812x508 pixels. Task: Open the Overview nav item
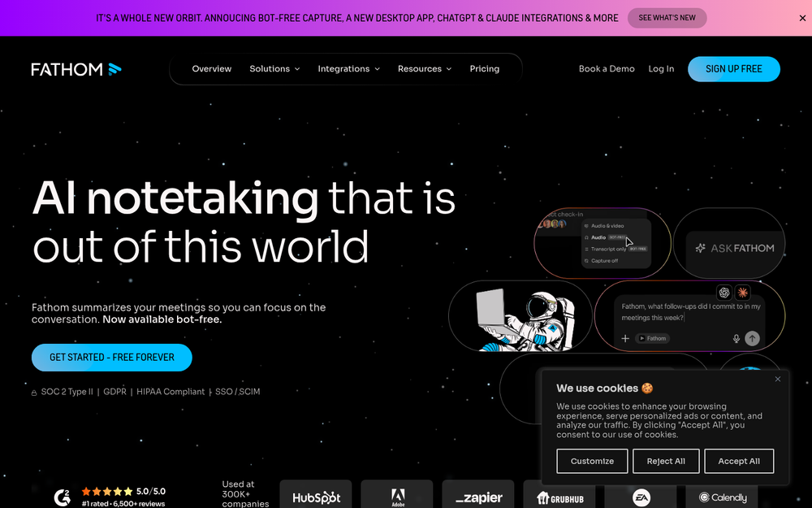pos(212,68)
